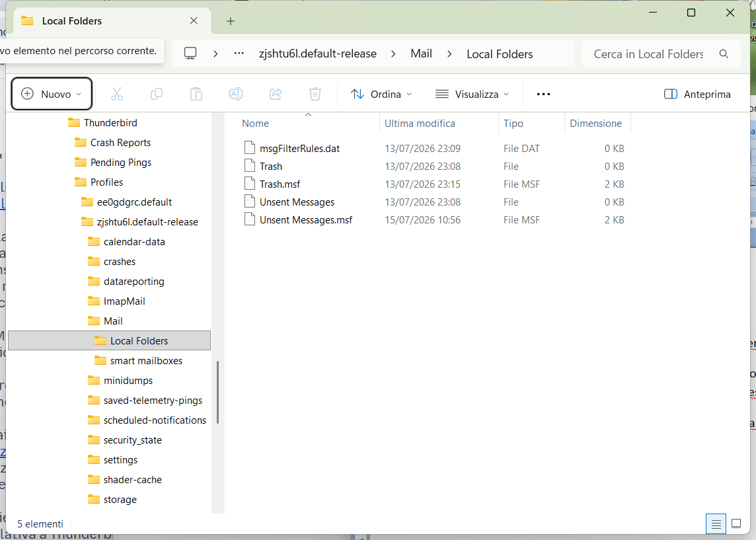
Task: Click the Paste clipboard icon
Action: click(x=196, y=94)
